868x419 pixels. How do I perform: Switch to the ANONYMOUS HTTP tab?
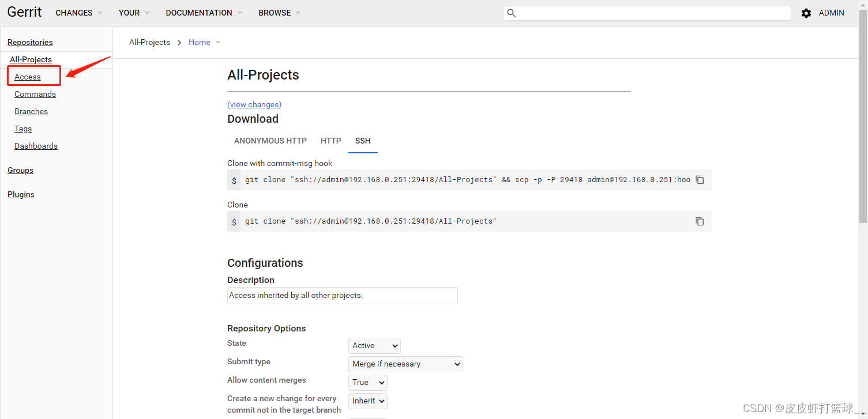(x=270, y=141)
